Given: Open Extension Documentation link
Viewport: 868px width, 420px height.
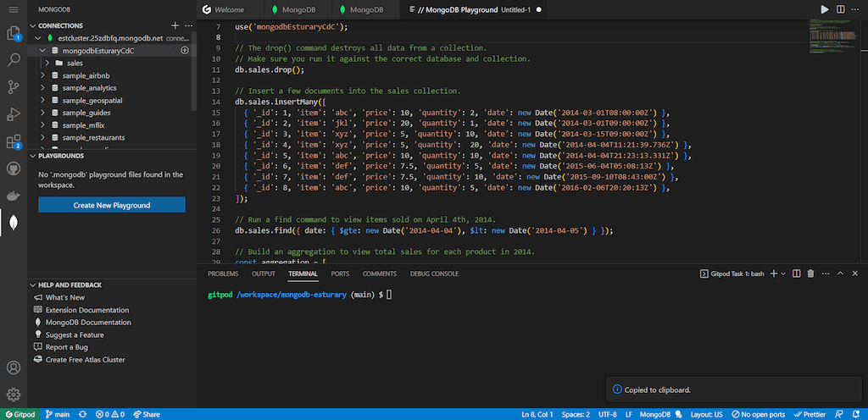Looking at the screenshot, I should [x=87, y=310].
